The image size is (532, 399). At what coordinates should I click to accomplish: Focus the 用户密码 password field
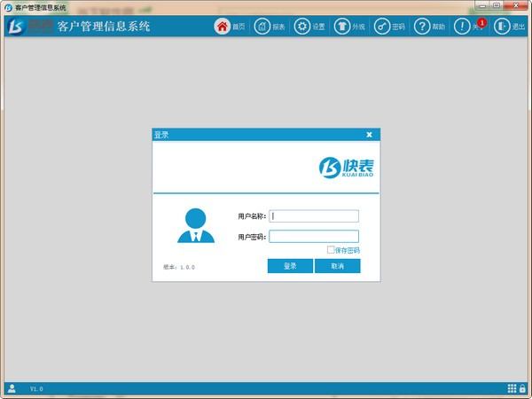pyautogui.click(x=314, y=237)
